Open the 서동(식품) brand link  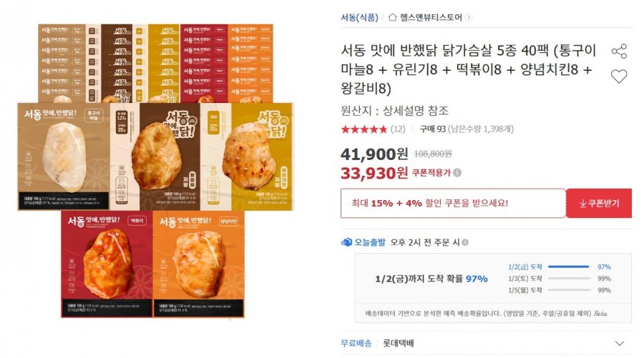coord(359,17)
